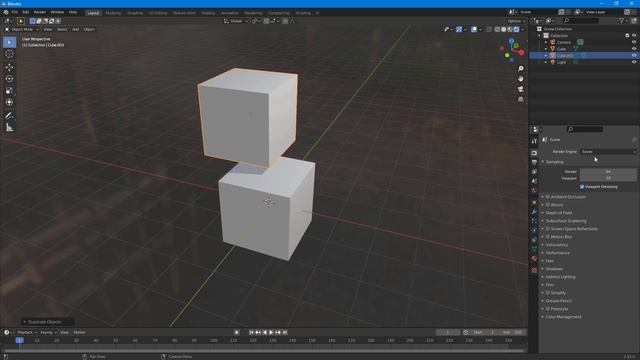
Task: Open the Material properties tab
Action: (534, 258)
